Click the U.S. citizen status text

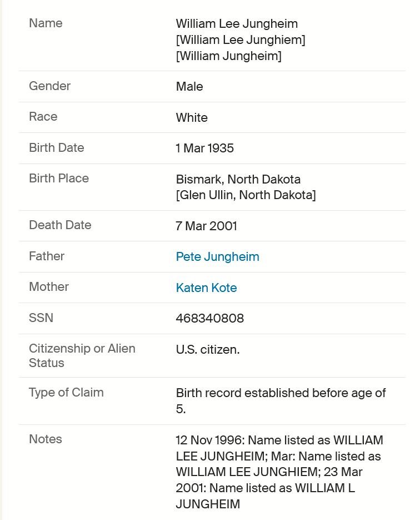pos(207,349)
